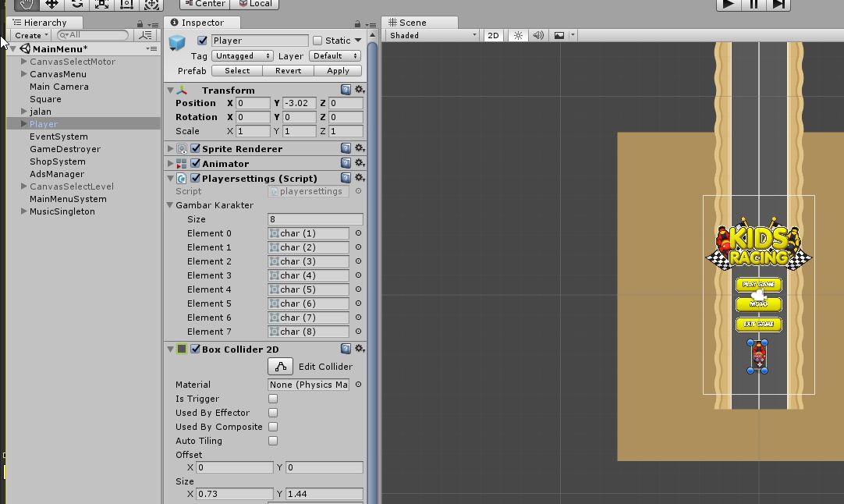Click the Step frame button
Viewport: 844px width, 504px height.
click(778, 4)
